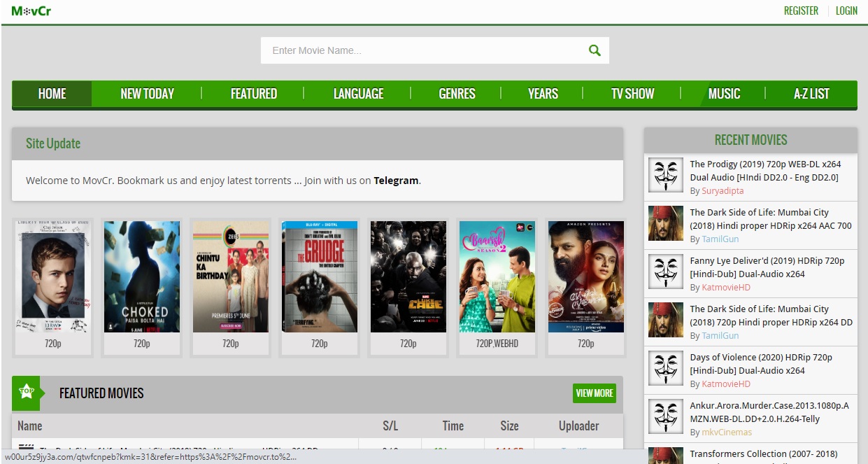Open the Music menu
868x464 pixels.
[724, 94]
